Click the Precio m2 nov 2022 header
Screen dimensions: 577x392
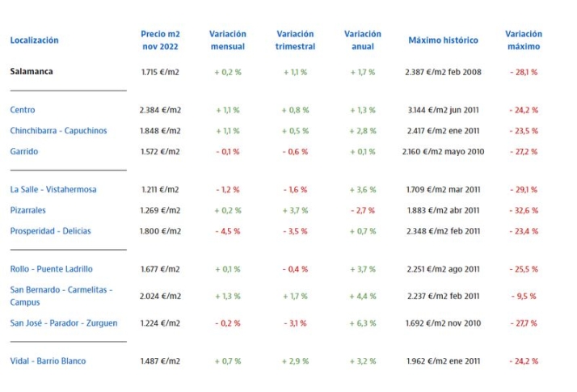159,40
